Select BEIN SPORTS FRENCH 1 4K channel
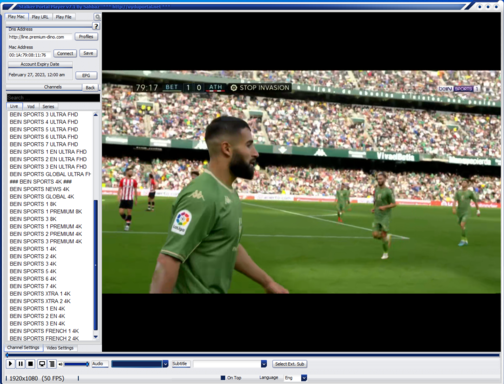Viewport: 504px width, 384px height. (44, 331)
